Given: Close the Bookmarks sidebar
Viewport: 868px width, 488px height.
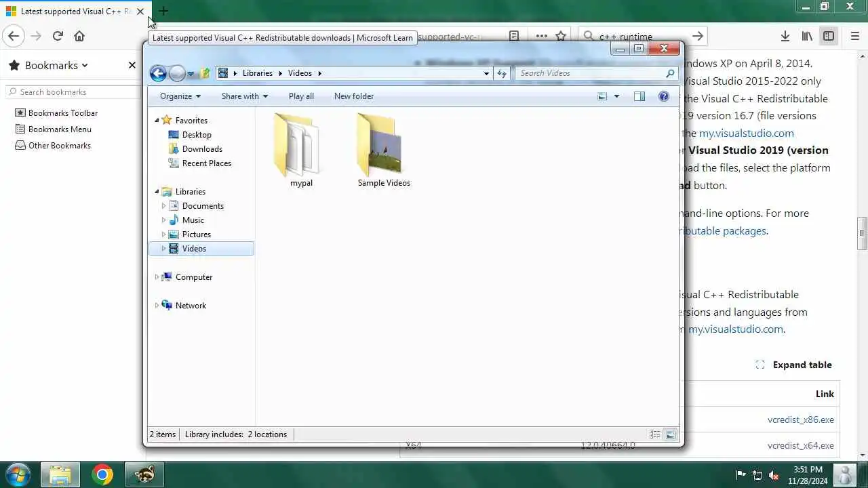Looking at the screenshot, I should 132,65.
